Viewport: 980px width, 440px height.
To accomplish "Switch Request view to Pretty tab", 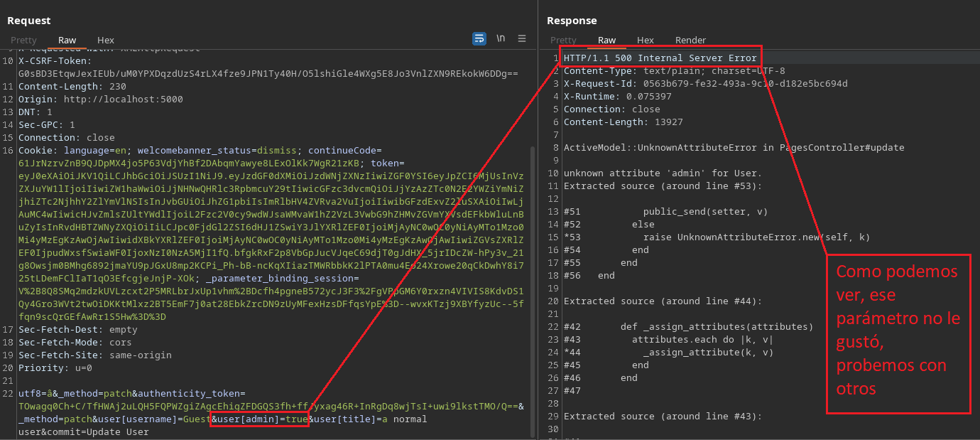I will tap(23, 41).
